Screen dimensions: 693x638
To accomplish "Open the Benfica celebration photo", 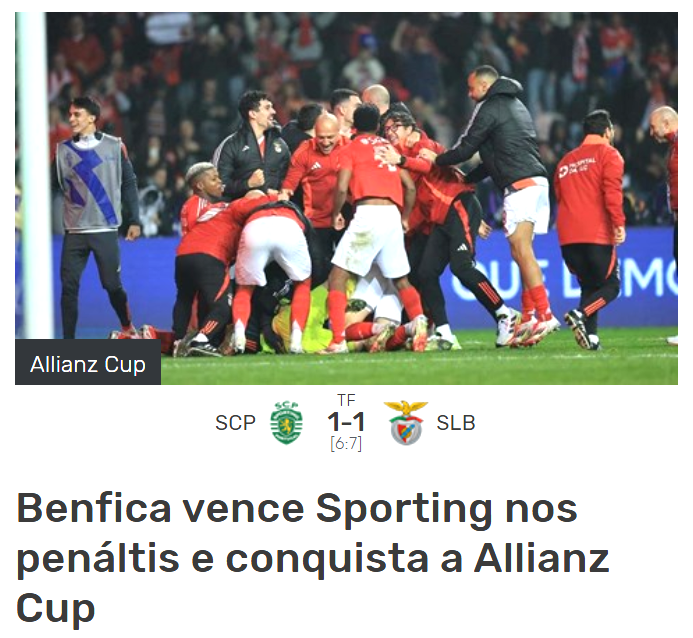I will 346,198.
